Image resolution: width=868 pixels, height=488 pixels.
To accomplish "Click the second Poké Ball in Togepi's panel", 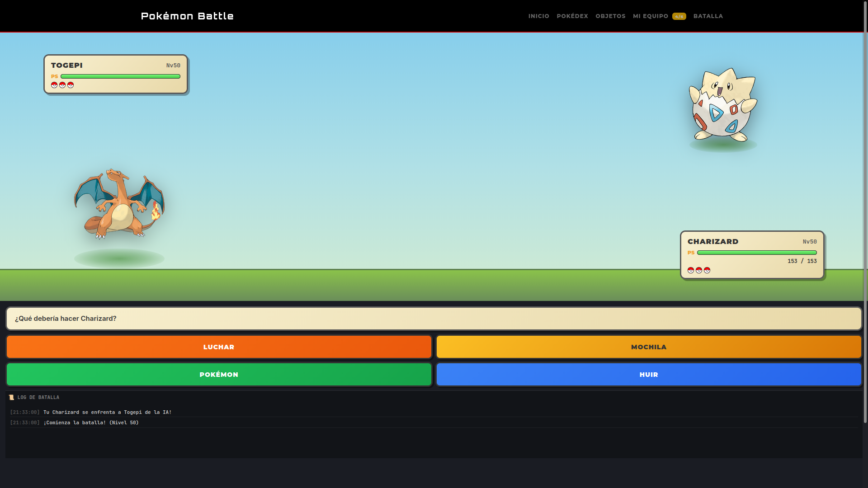I will (62, 85).
